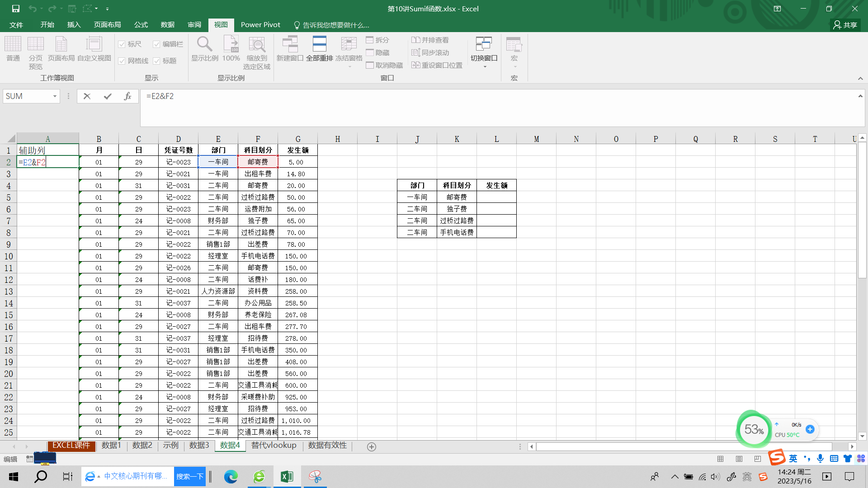Viewport: 868px width, 488px height.
Task: Switch to Normal (普通) workbook view
Action: click(x=13, y=49)
